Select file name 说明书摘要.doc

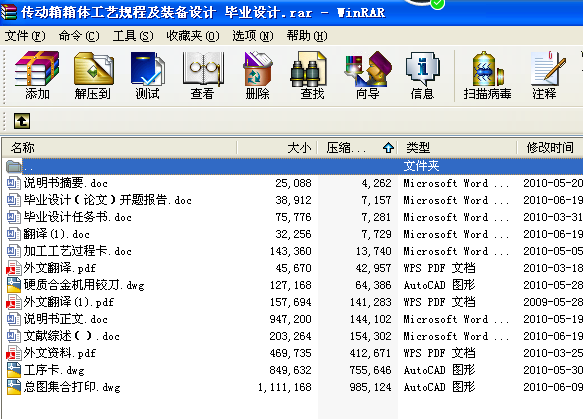66,183
